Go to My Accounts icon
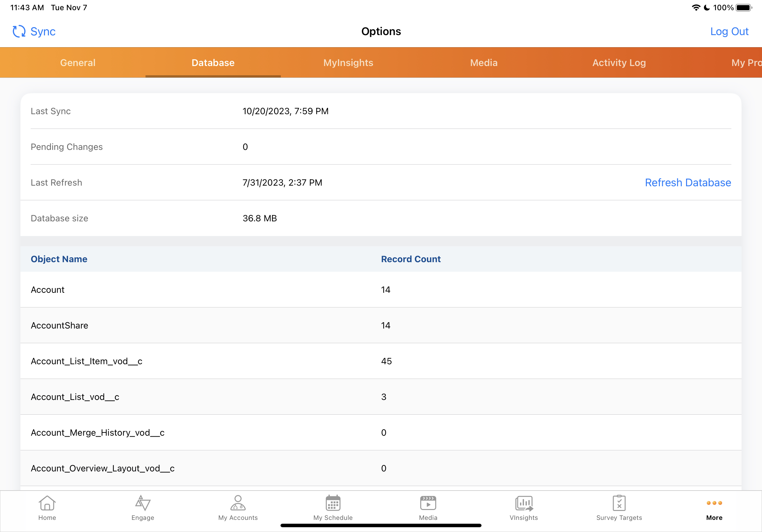This screenshot has height=532, width=762. tap(238, 503)
